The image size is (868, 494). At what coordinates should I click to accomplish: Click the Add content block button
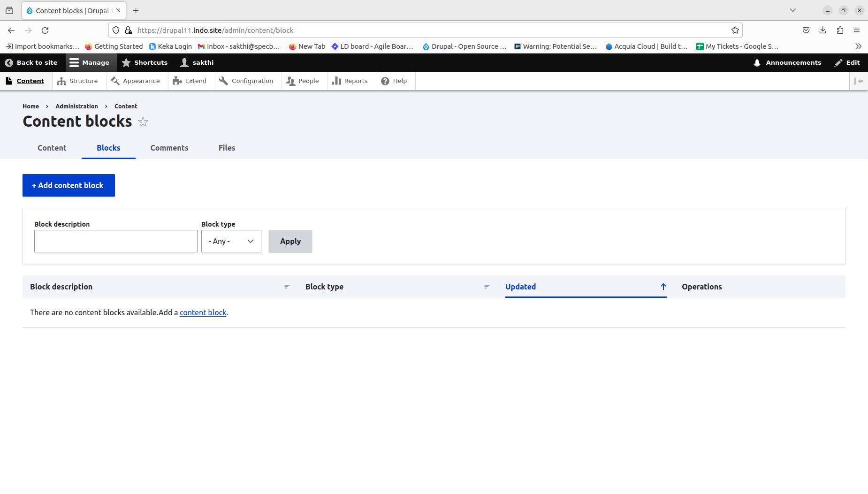(68, 185)
